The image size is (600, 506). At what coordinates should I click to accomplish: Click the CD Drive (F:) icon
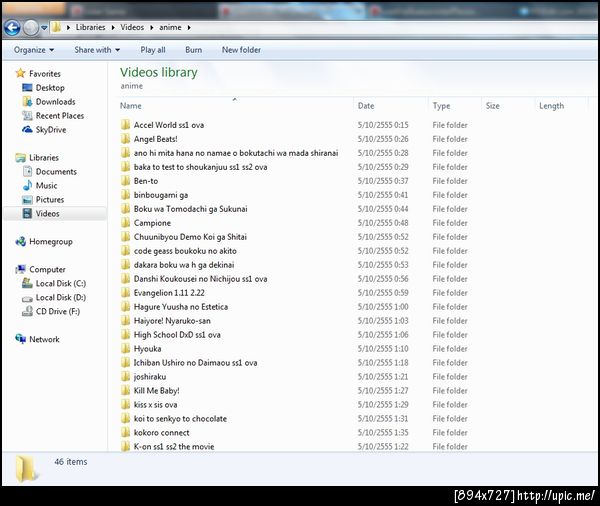point(27,311)
